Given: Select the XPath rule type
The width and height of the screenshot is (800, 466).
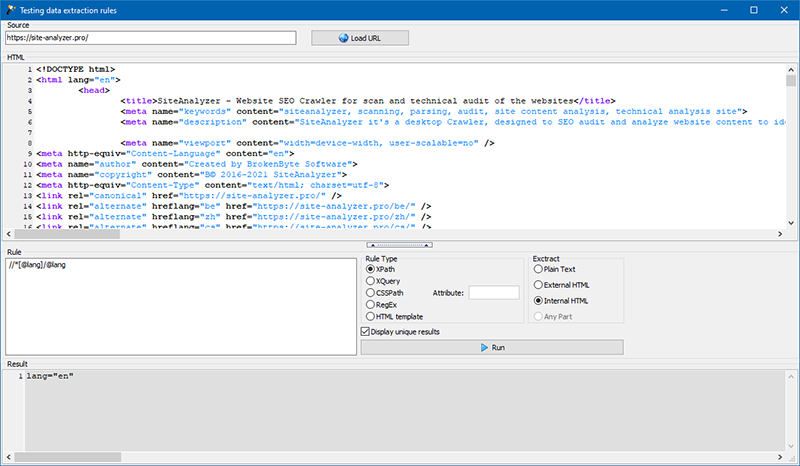Looking at the screenshot, I should pyautogui.click(x=381, y=269).
